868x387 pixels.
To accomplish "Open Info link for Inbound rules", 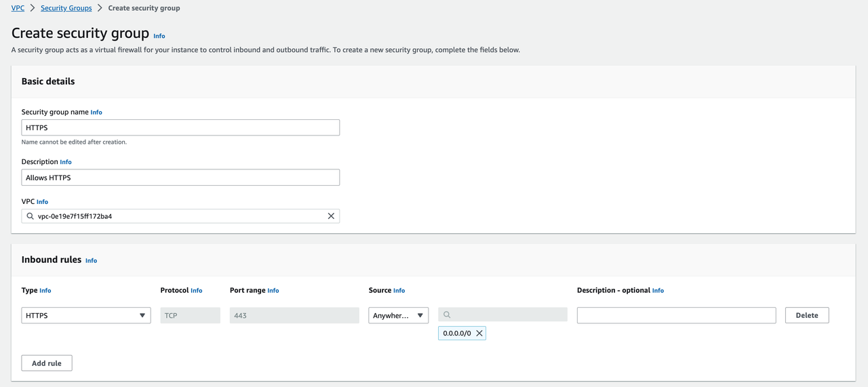I will [91, 260].
